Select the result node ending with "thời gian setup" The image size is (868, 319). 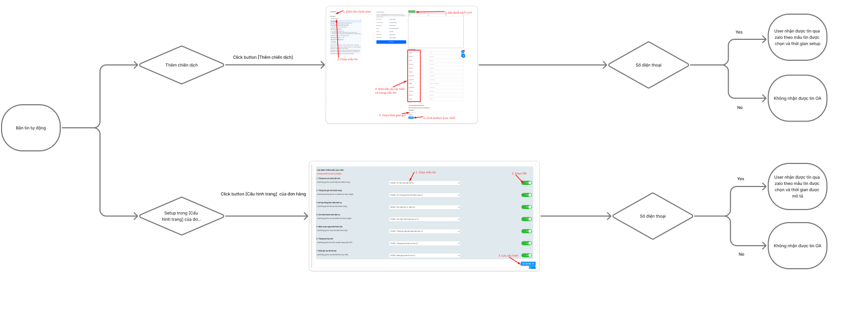click(x=797, y=37)
